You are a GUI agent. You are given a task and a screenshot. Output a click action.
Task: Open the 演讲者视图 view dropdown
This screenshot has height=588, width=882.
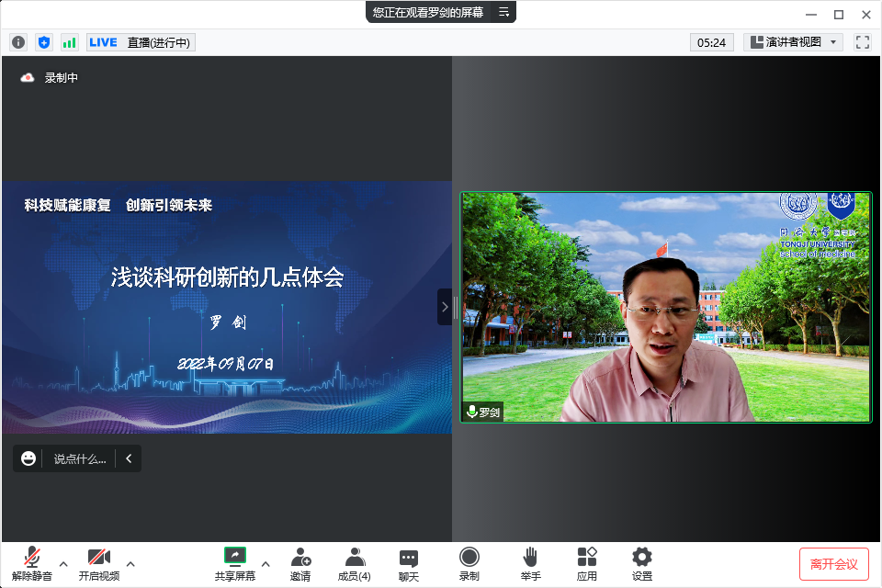(x=794, y=42)
